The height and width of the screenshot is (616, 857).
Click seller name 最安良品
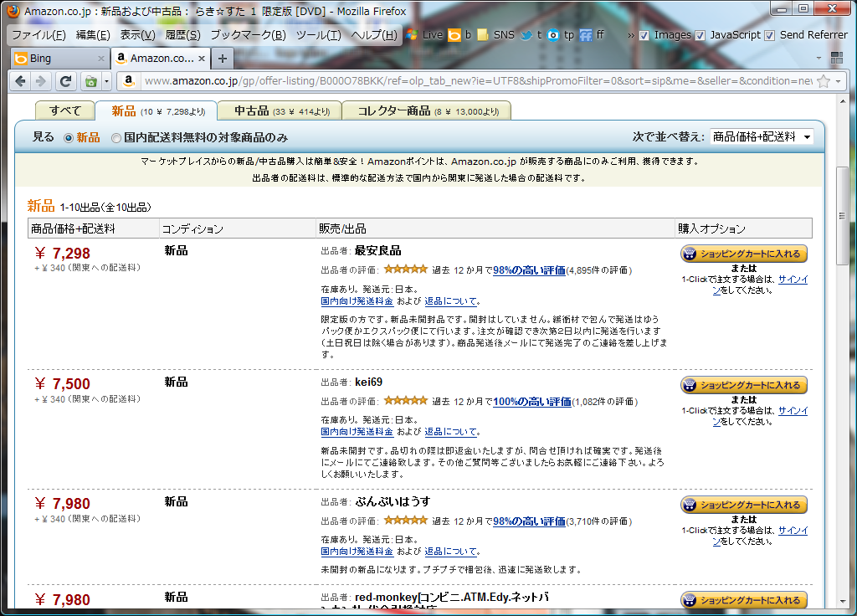coord(377,250)
